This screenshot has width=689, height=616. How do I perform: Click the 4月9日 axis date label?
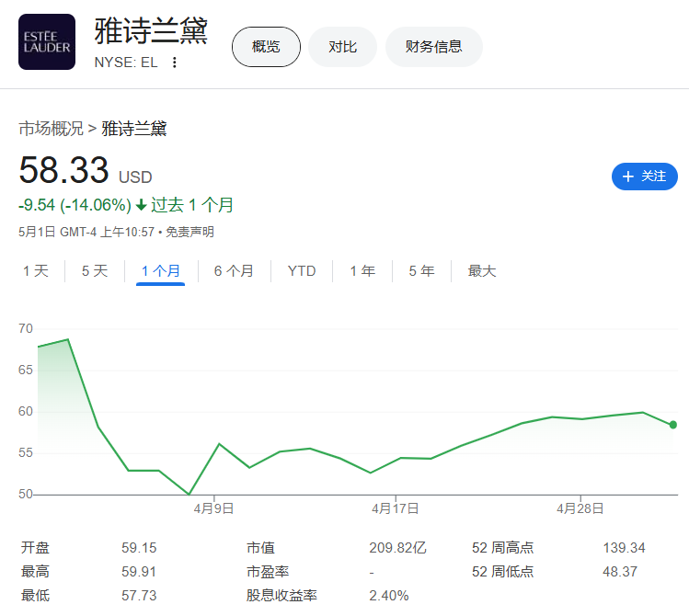213,508
